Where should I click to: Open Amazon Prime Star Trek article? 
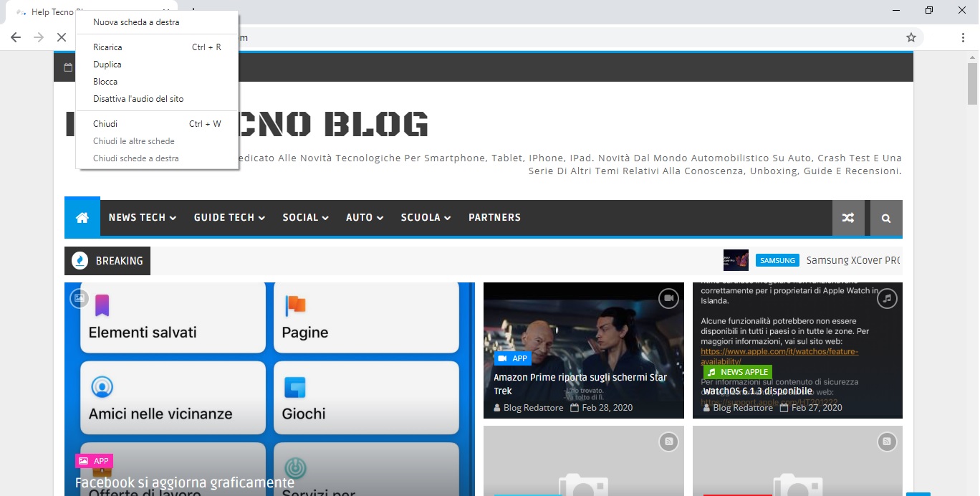coord(580,384)
